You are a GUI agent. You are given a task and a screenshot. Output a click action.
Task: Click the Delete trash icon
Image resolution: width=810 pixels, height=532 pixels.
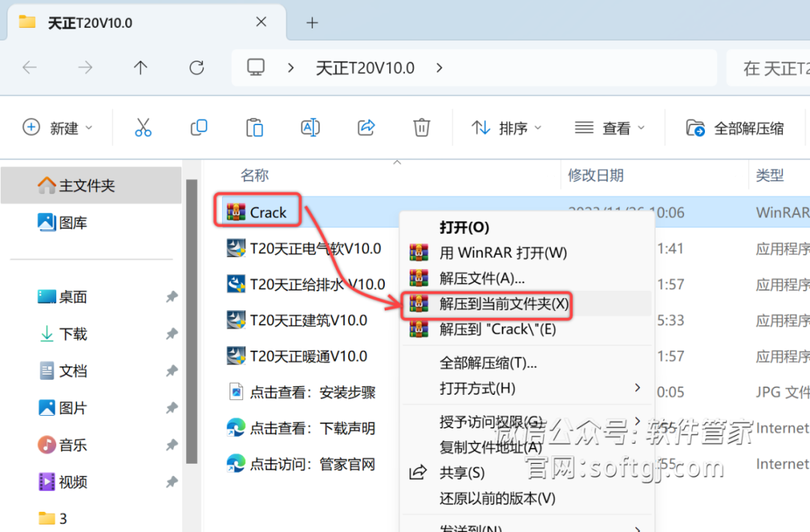point(421,127)
